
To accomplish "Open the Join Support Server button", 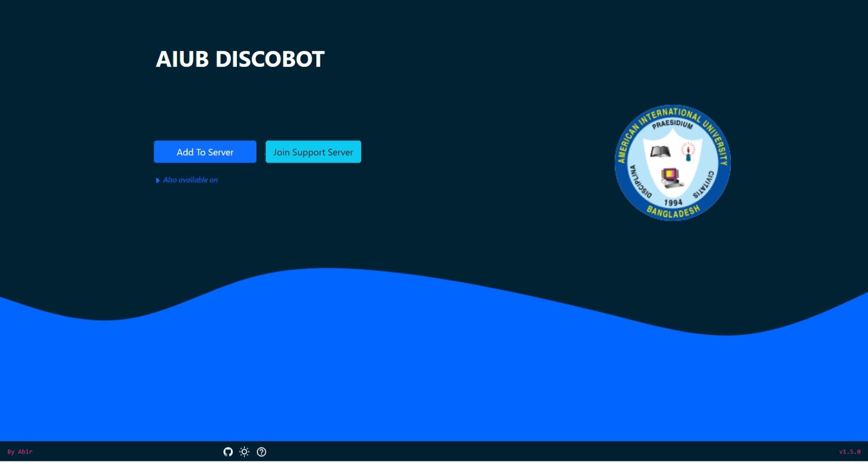I will 313,152.
